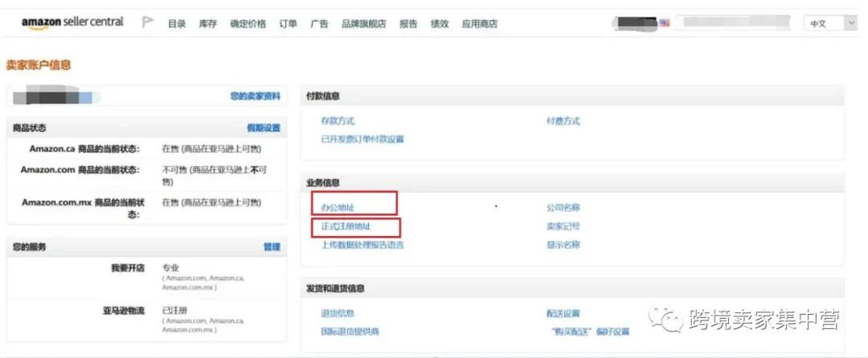Click the flag icon beside the logo

[147, 22]
